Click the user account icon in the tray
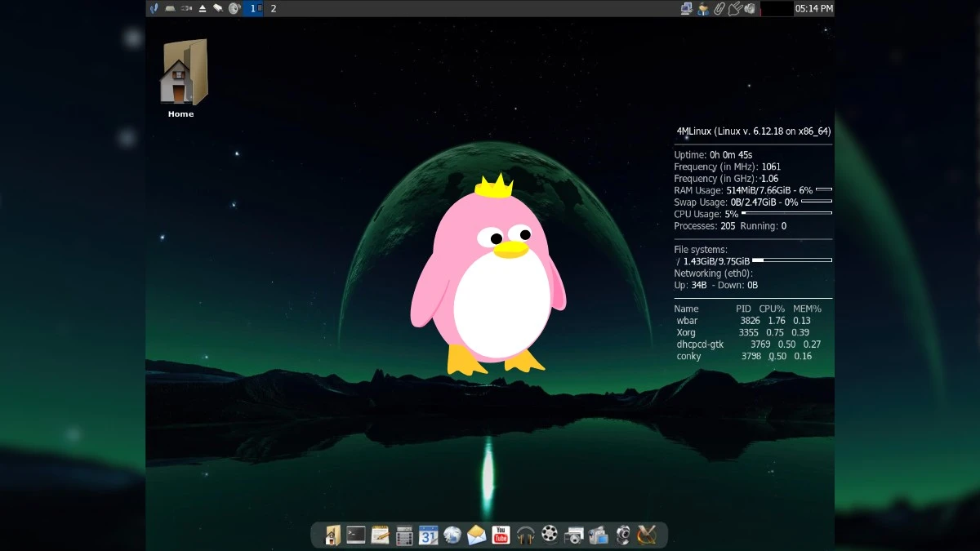Screen dimensions: 980x551 (703, 8)
